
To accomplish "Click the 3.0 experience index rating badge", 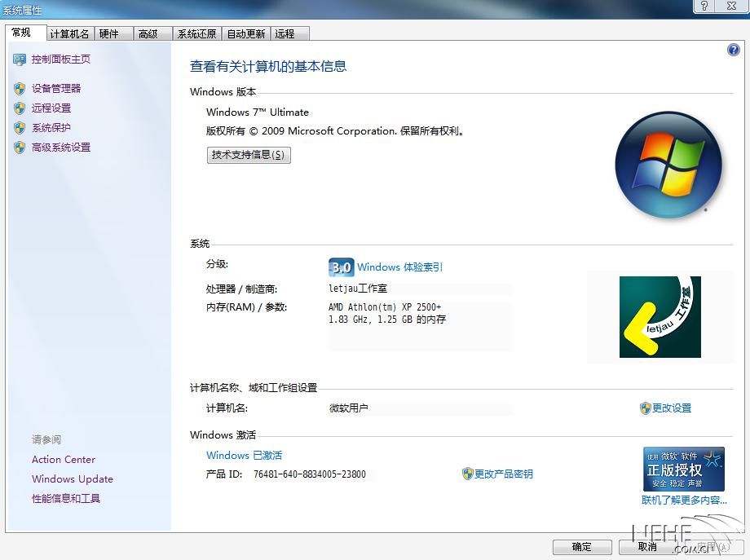I will tap(341, 267).
